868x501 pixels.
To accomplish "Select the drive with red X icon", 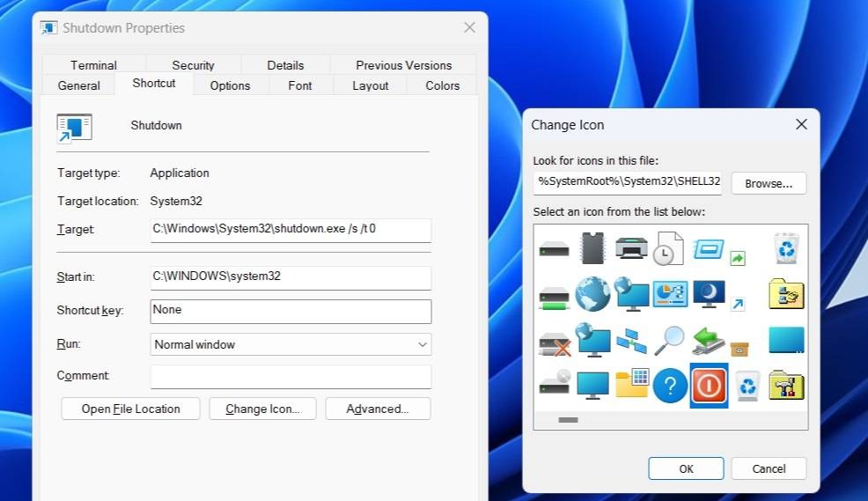I will (x=555, y=343).
